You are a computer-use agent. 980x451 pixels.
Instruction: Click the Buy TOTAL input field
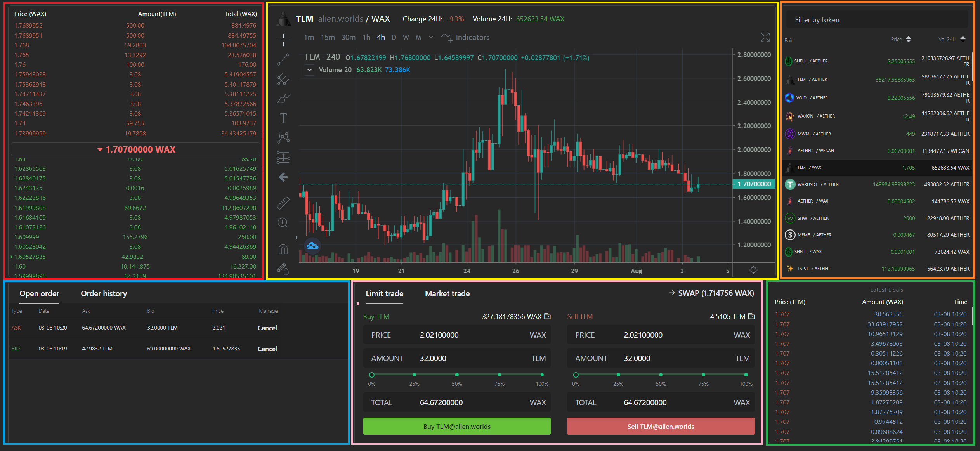pos(457,402)
